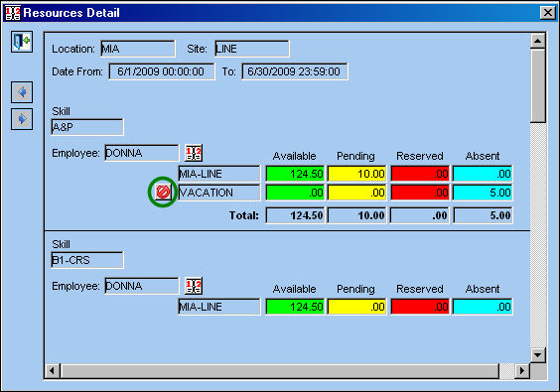Image resolution: width=560 pixels, height=392 pixels.
Task: Click Employee DONNA field under A&P
Action: pos(142,153)
